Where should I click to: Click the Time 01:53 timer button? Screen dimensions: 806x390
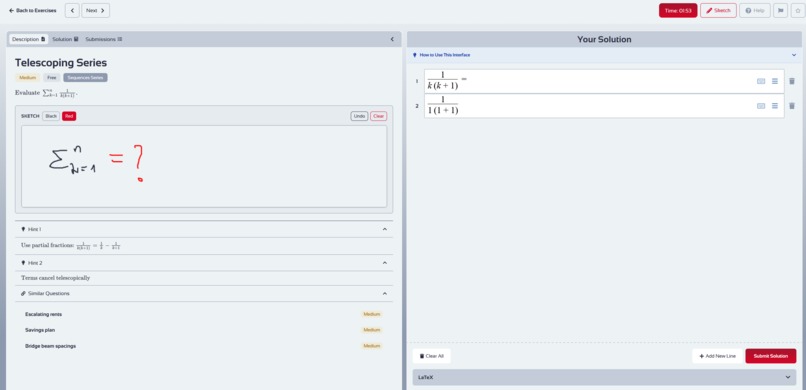(x=678, y=10)
